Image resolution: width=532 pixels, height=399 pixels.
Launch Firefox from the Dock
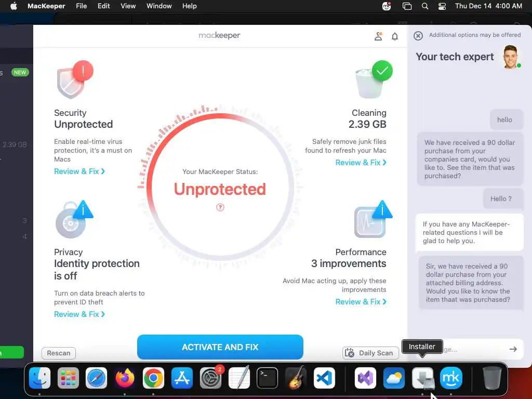click(125, 378)
